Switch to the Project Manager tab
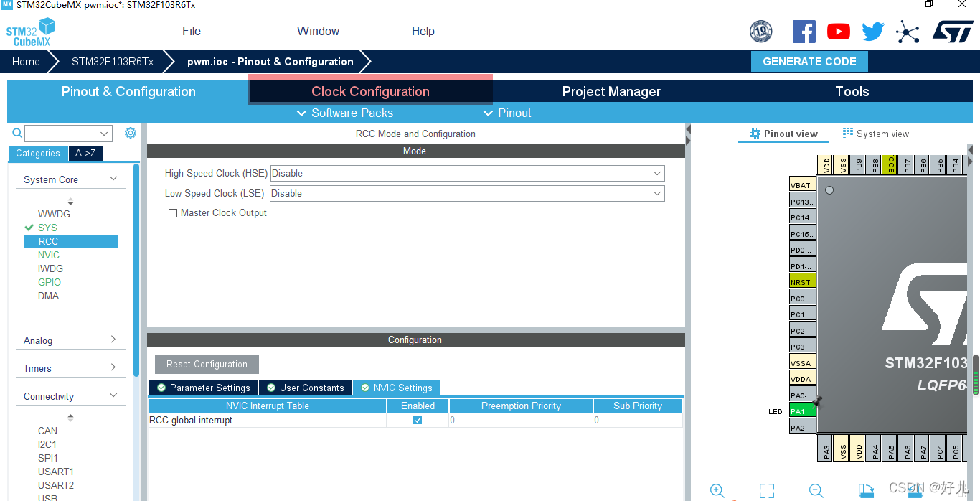 tap(611, 91)
